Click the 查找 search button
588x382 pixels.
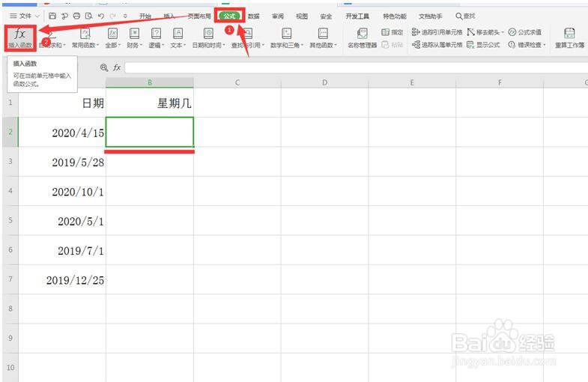pyautogui.click(x=465, y=16)
